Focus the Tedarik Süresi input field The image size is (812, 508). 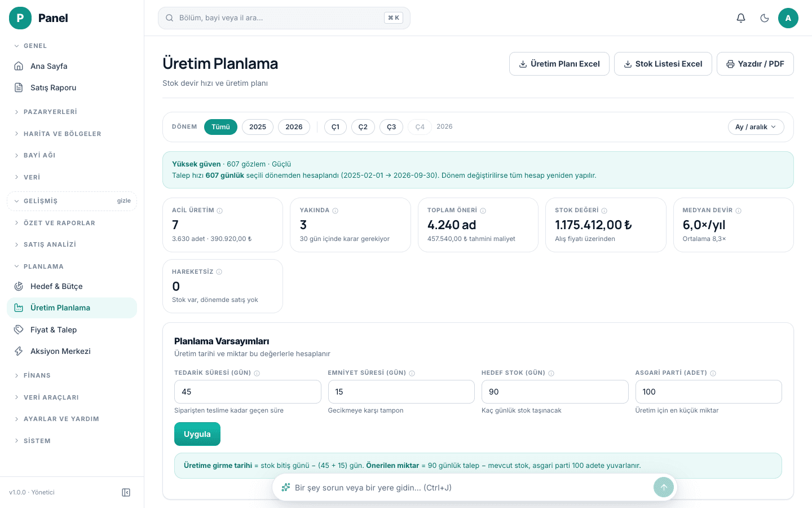coord(248,392)
